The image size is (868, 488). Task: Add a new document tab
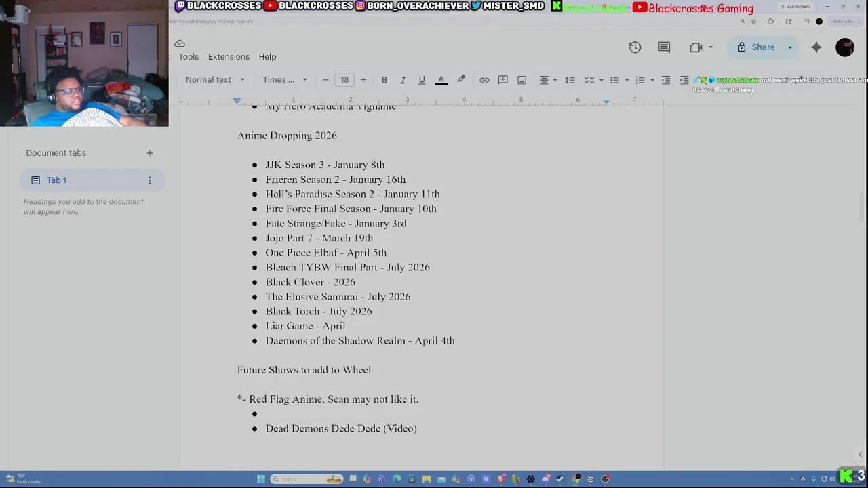click(x=150, y=153)
